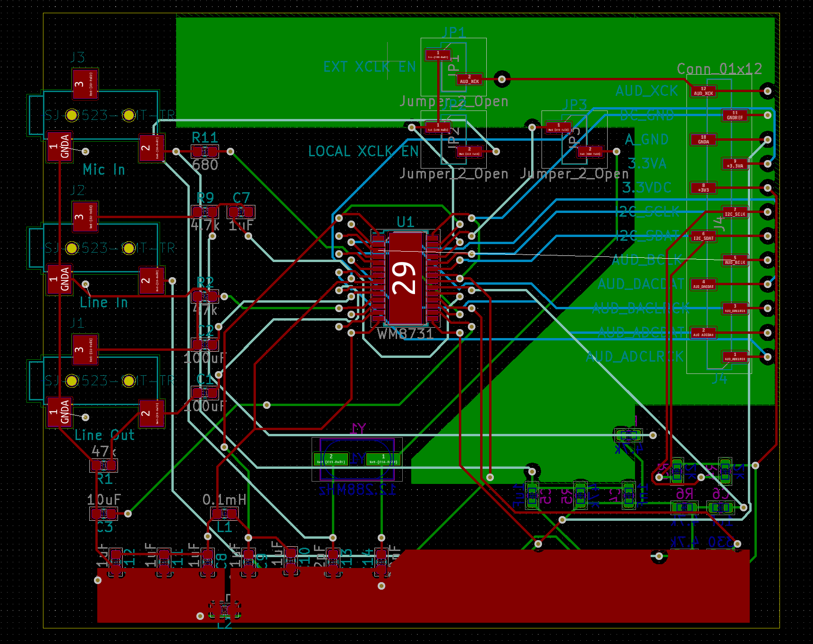
Task: Select the Conn_01x12 value text
Action: click(720, 69)
